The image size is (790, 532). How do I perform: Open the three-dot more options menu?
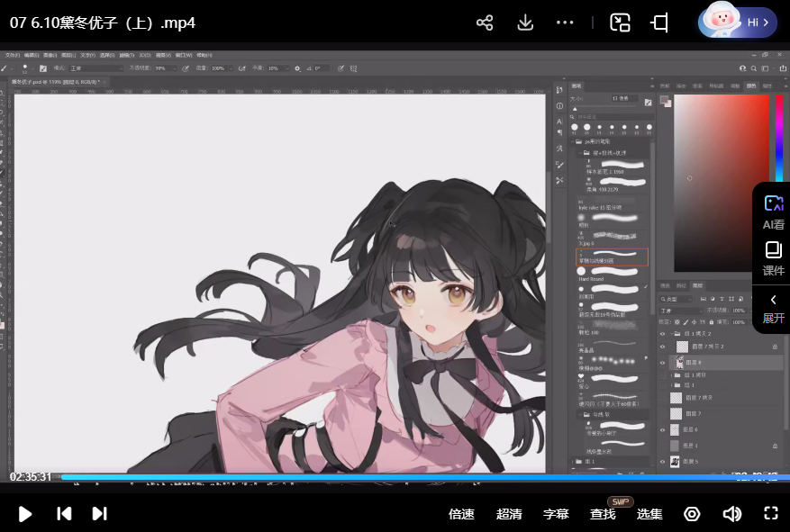[566, 23]
